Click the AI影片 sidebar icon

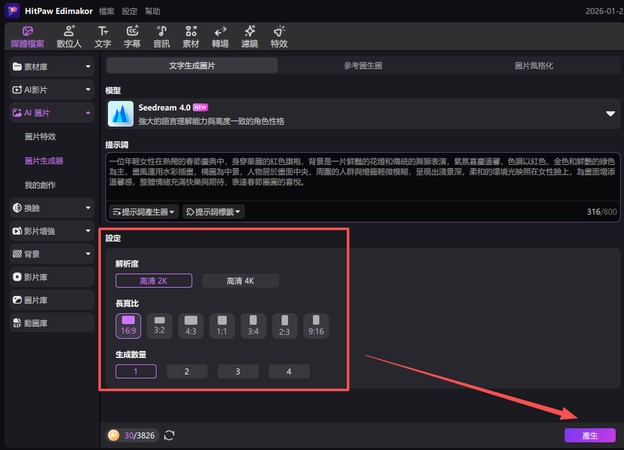click(17, 90)
